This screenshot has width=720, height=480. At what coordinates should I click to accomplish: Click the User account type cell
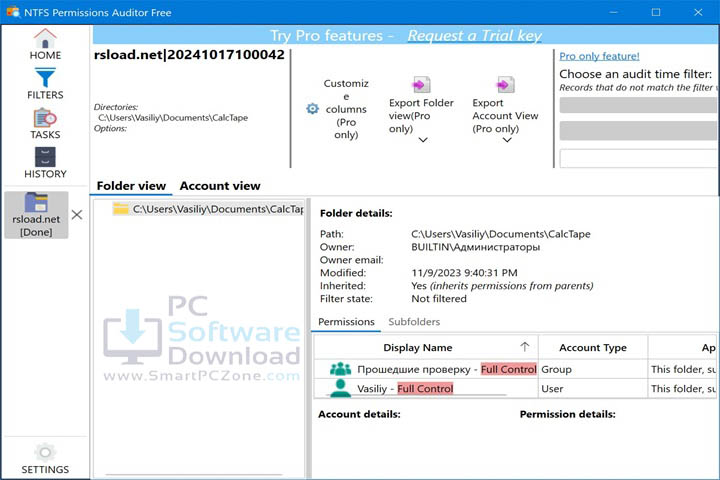[x=592, y=389]
